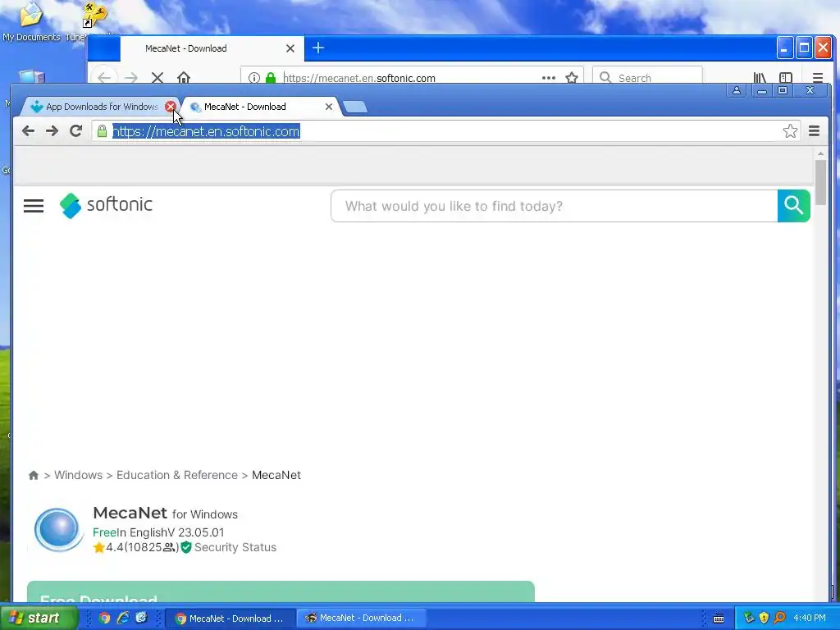The image size is (840, 630).
Task: Open Firefox hamburger menu
Action: point(818,78)
